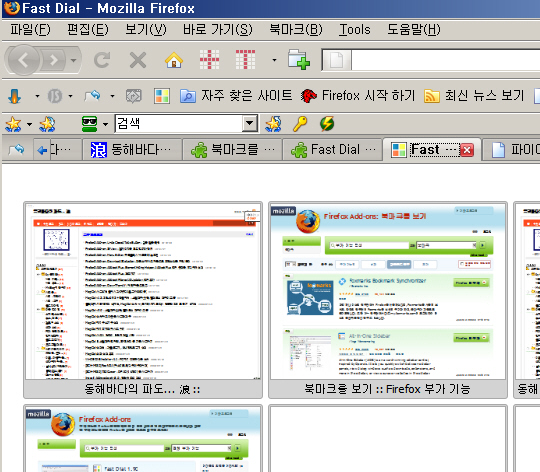
Task: Click the 북마크를 보기 :: Firefox 부가 기능 caption
Action: [387, 389]
